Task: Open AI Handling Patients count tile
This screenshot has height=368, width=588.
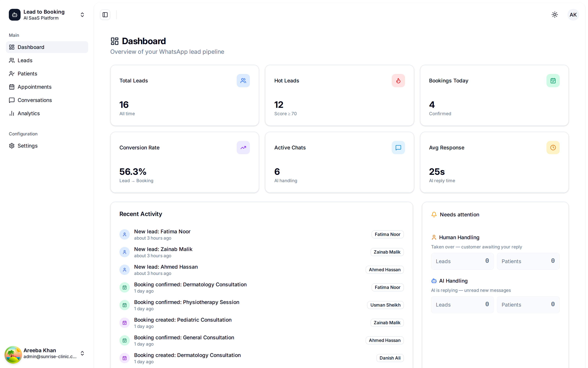Action: pyautogui.click(x=528, y=305)
